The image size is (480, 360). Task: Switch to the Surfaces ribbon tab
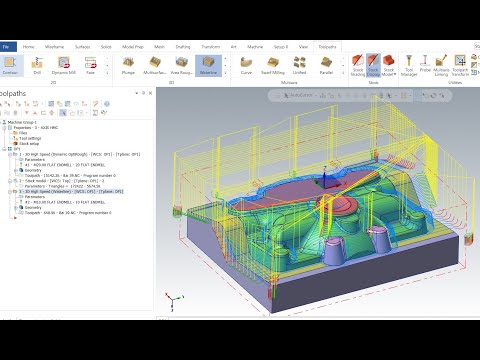[82, 47]
